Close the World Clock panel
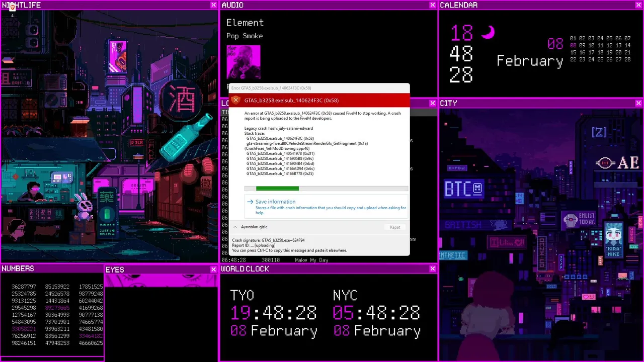The width and height of the screenshot is (644, 362). (432, 269)
